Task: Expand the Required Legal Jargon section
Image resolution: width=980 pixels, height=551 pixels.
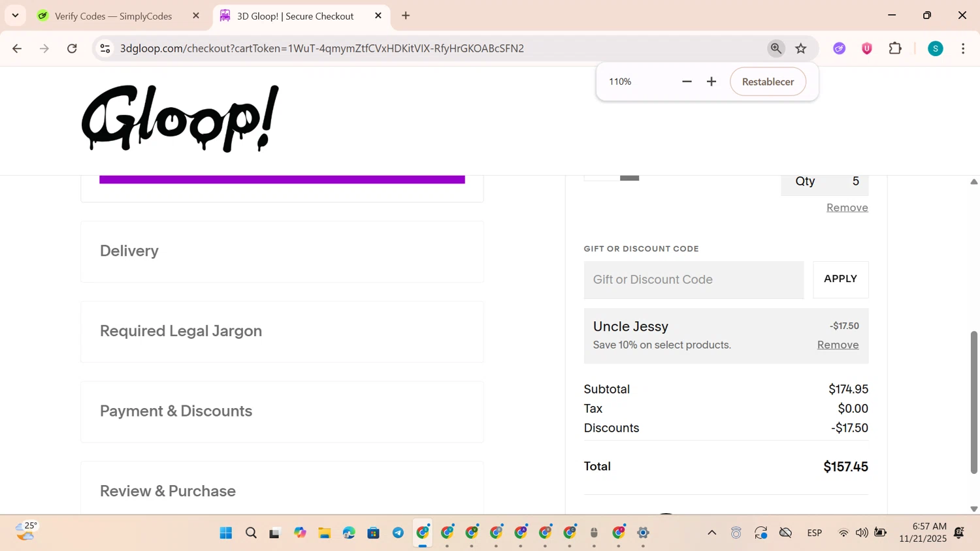Action: 282,332
